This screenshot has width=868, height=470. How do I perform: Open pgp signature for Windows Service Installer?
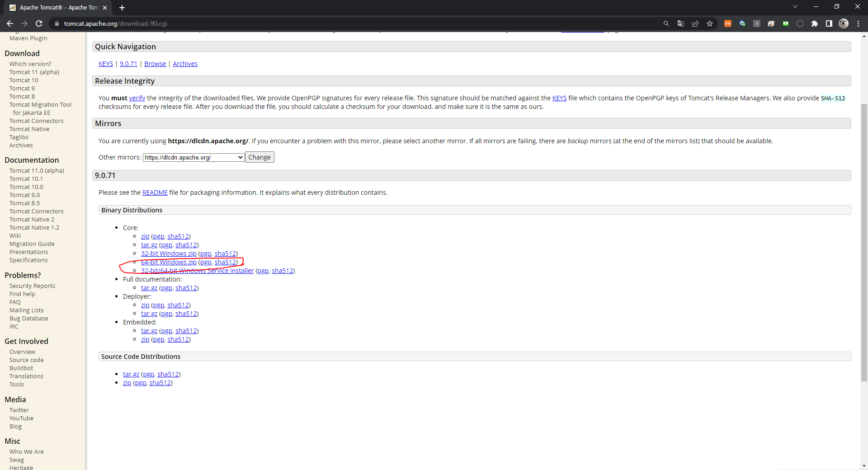(263, 271)
